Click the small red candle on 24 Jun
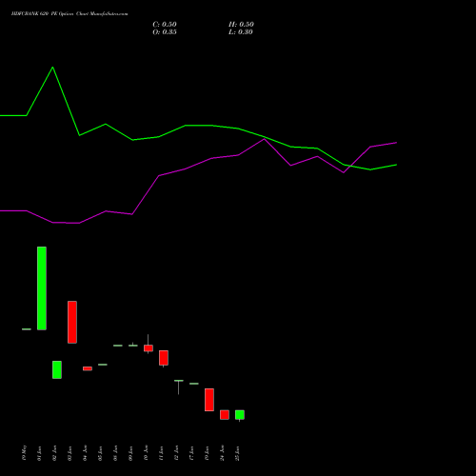This screenshot has width=476, height=476. point(225,415)
